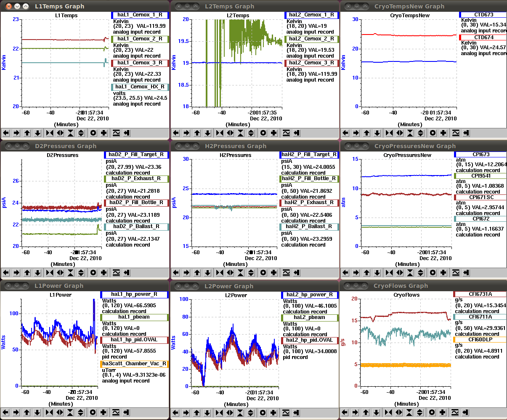Screen dimensions: 507x420
Task: Select the haL1_Cernox_HX_R legend label
Action: pos(140,87)
